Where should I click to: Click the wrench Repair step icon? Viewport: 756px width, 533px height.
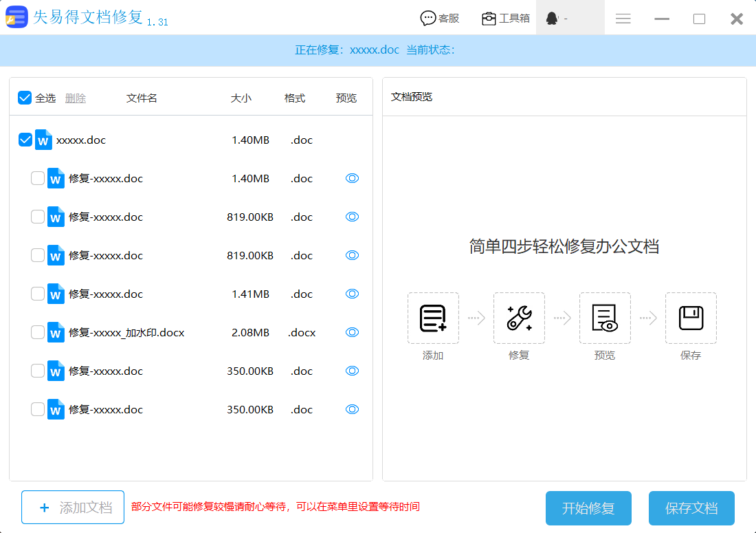point(519,318)
